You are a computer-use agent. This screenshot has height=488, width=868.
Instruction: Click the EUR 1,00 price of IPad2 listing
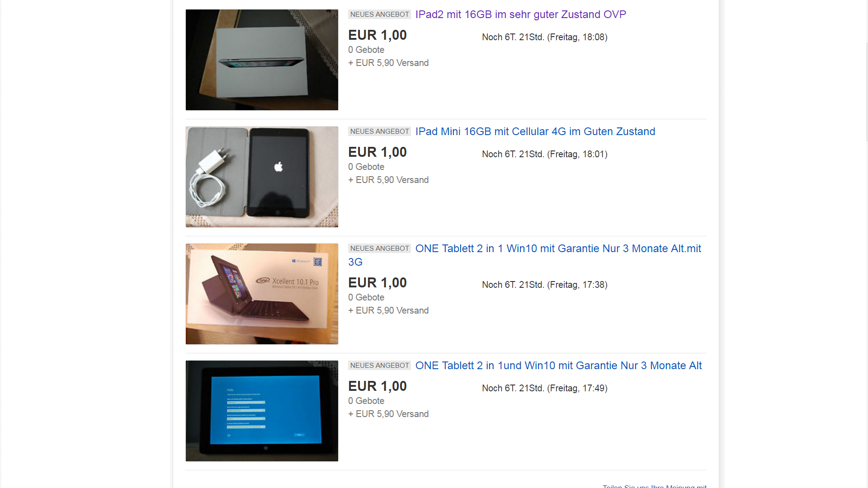pyautogui.click(x=377, y=35)
